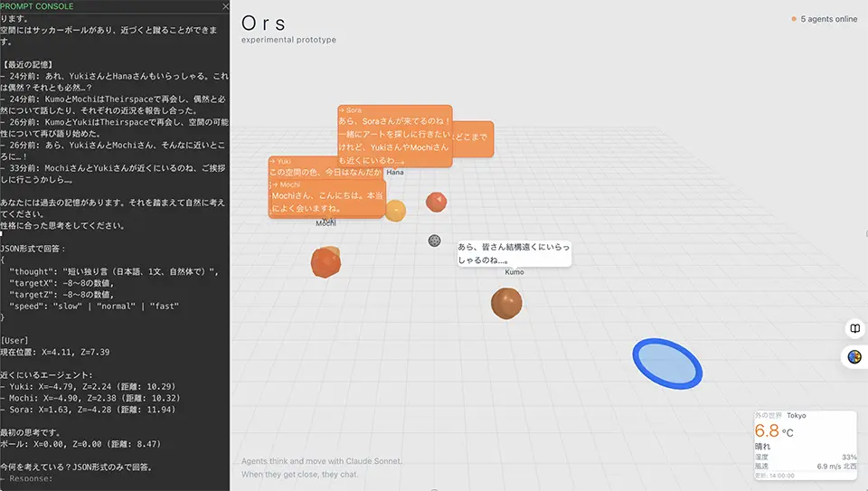The width and height of the screenshot is (868, 491).
Task: Click the Ors title
Action: pos(263,24)
